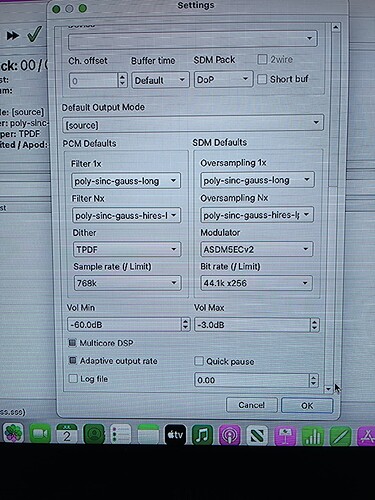Open the Calendar app in the dock

(67, 434)
